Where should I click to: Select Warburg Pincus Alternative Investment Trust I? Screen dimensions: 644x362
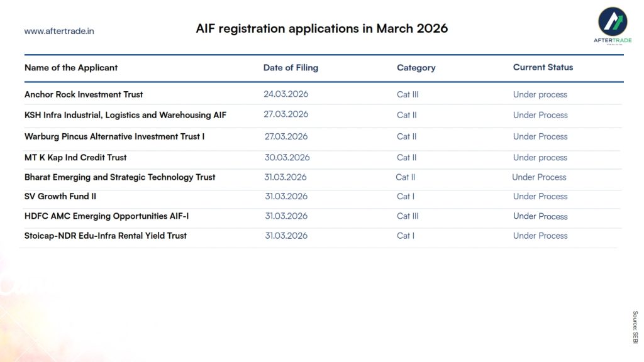click(114, 136)
